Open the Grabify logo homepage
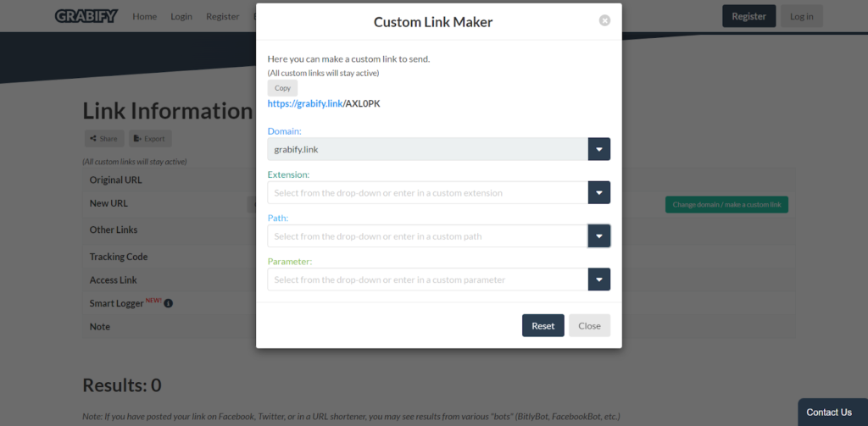The height and width of the screenshot is (426, 868). 86,16
